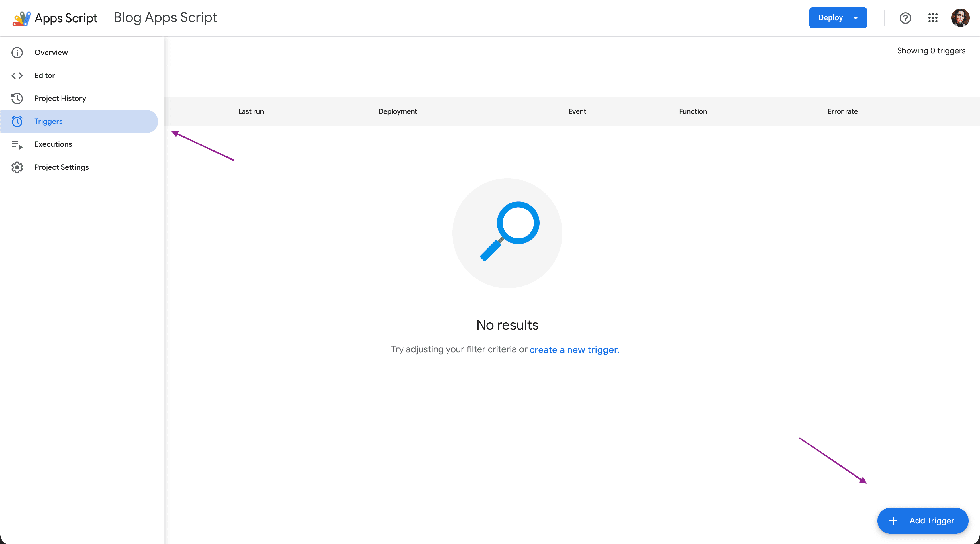Click the Triggers alarm clock icon
The width and height of the screenshot is (980, 544).
[17, 121]
